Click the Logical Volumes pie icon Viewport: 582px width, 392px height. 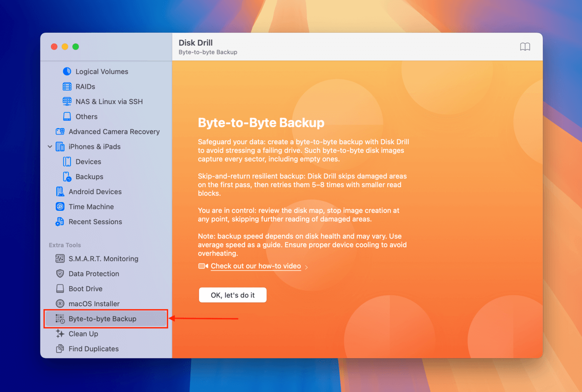(x=67, y=71)
